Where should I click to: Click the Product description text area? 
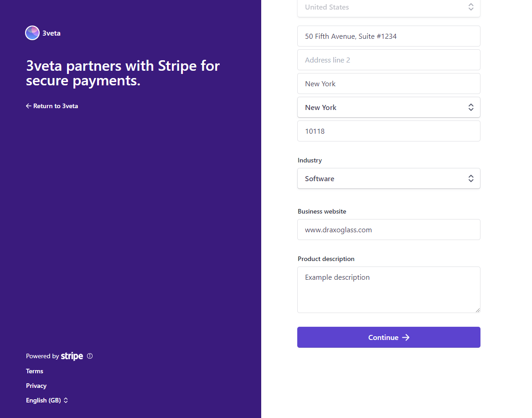[388, 290]
